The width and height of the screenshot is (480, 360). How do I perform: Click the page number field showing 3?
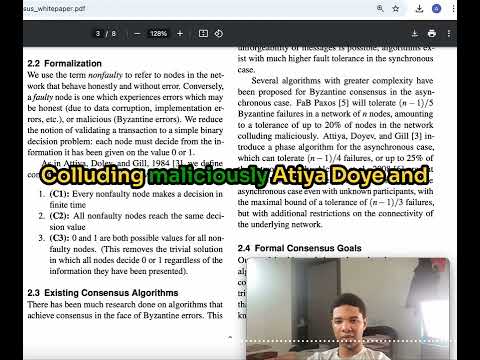(98, 34)
